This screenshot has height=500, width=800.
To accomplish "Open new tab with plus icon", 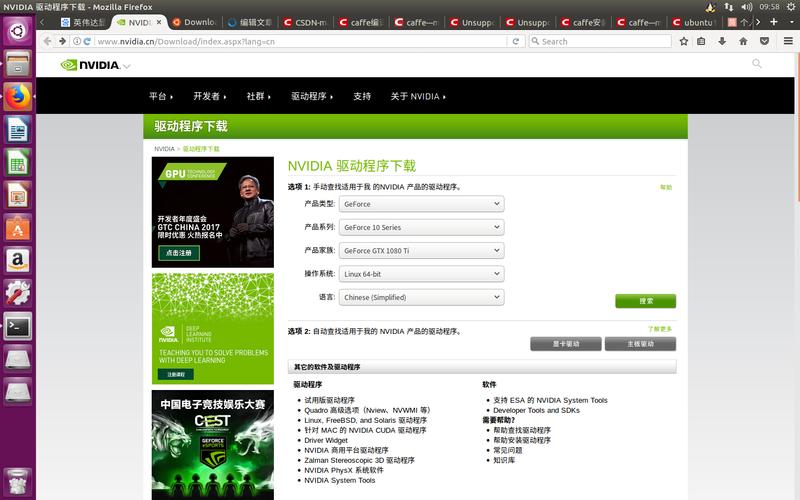I will click(773, 22).
